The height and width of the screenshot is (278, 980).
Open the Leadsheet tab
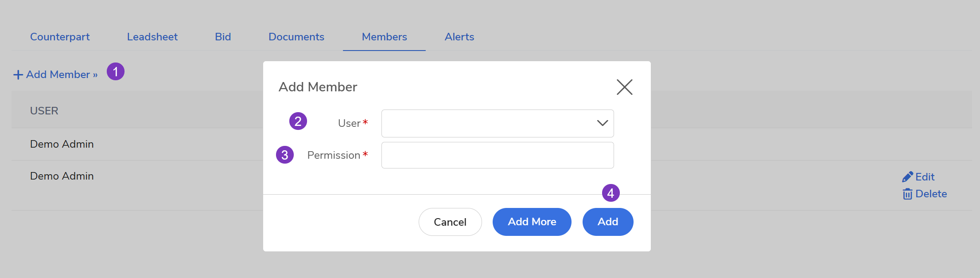152,37
